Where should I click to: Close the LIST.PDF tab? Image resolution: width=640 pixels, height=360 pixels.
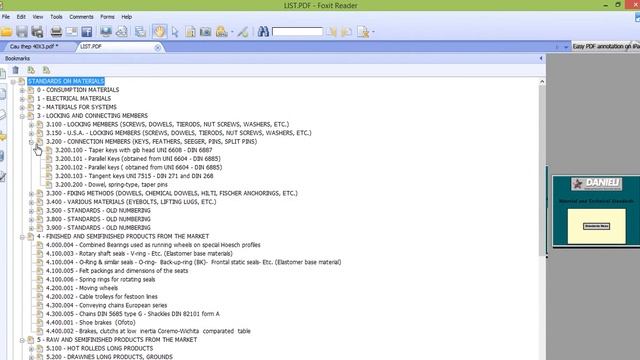(158, 48)
